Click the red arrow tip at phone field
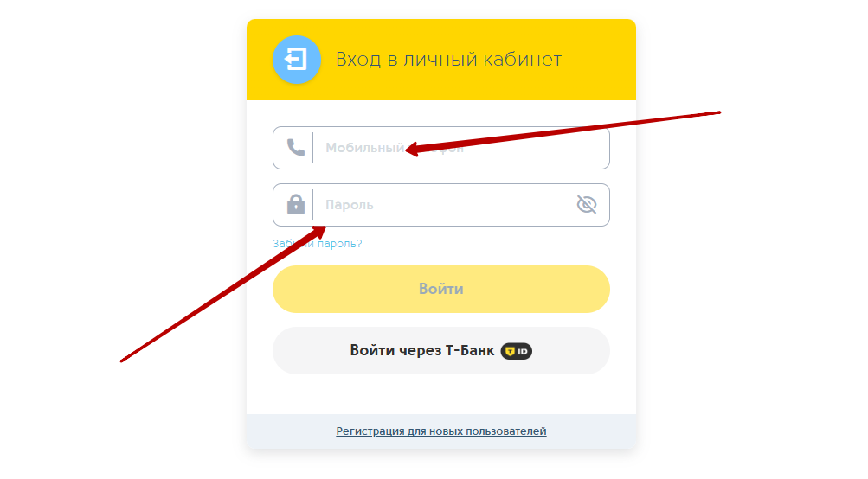 (408, 150)
